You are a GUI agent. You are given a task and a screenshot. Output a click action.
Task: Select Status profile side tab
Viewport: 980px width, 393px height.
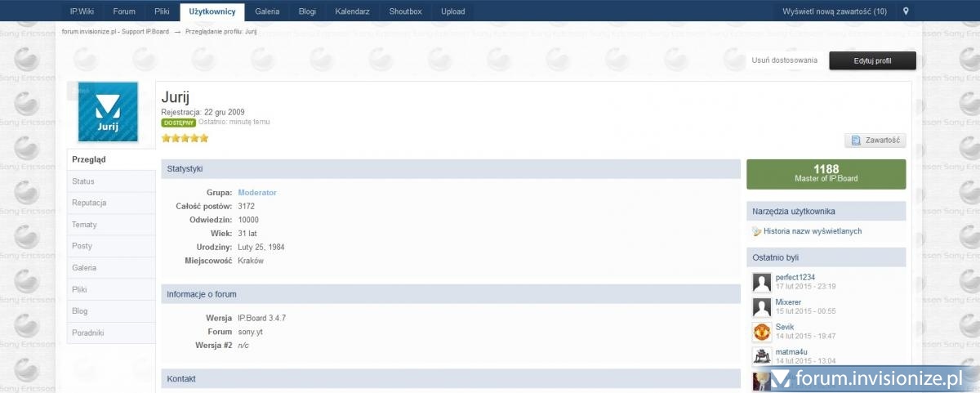point(111,181)
